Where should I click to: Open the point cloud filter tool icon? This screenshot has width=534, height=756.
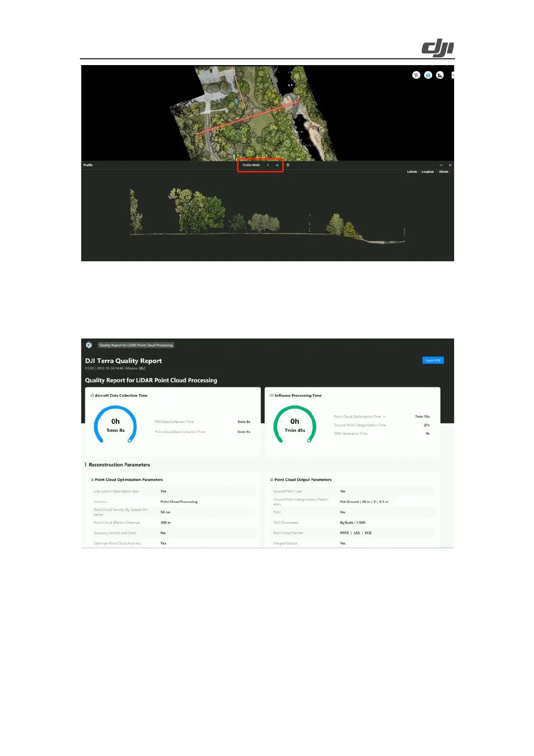[416, 75]
